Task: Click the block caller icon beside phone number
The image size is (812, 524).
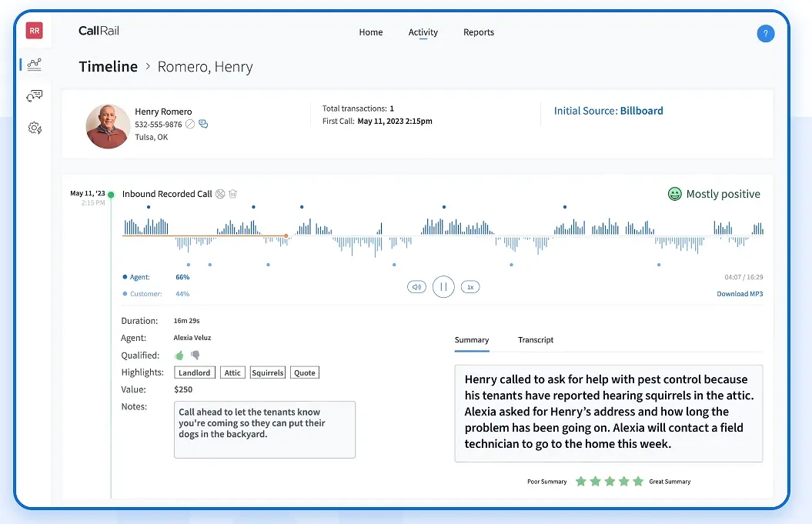Action: point(190,124)
